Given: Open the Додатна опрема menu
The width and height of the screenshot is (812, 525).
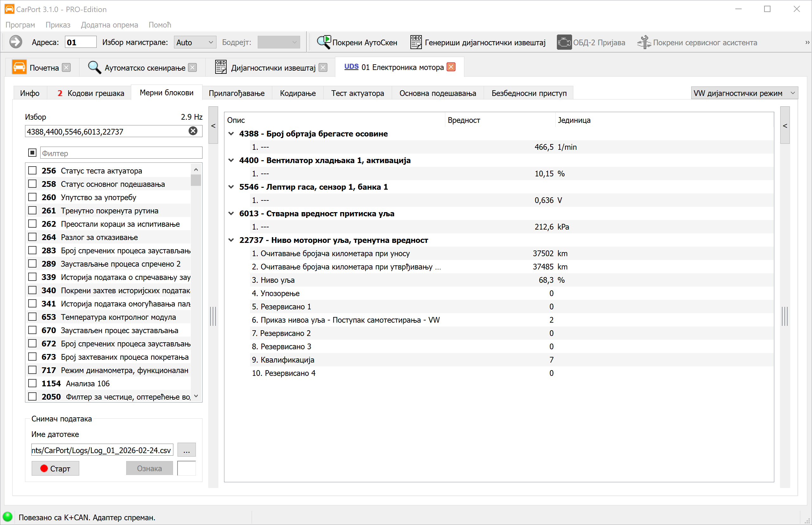Looking at the screenshot, I should 109,25.
